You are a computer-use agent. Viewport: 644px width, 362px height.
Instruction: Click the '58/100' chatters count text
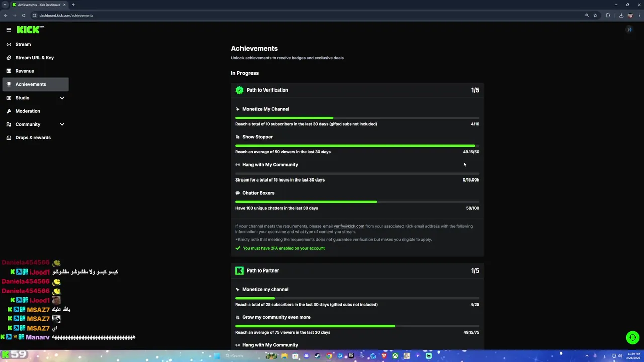(x=472, y=208)
